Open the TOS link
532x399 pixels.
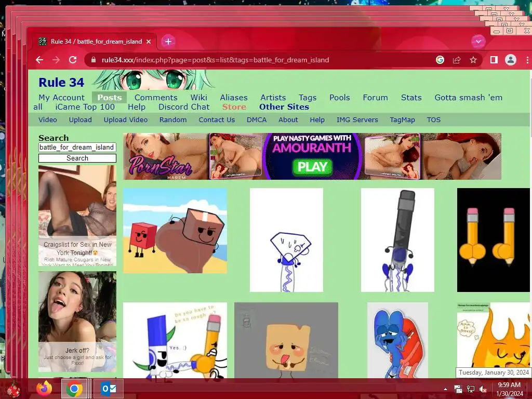pyautogui.click(x=434, y=120)
